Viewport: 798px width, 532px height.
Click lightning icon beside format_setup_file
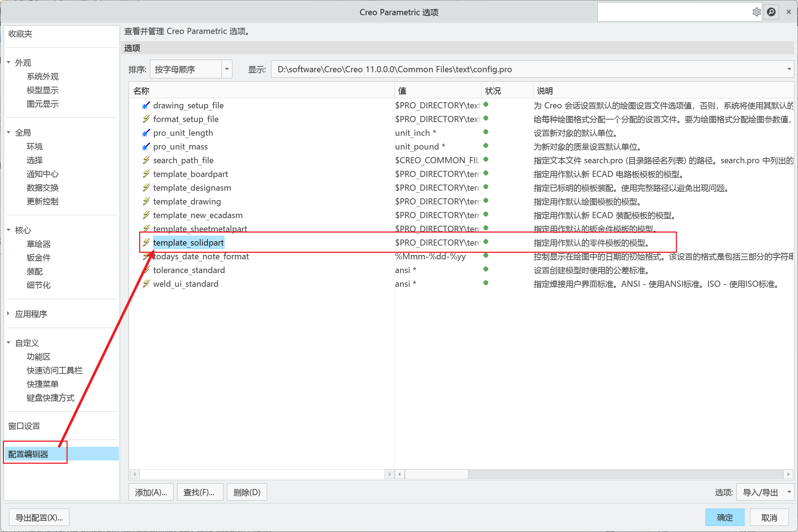coord(146,119)
